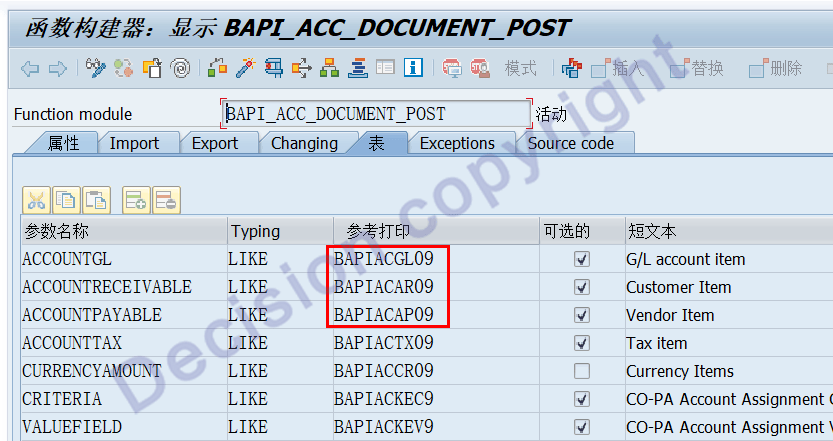Image resolution: width=833 pixels, height=441 pixels.
Task: Click the paste icon above parameter table
Action: click(96, 199)
